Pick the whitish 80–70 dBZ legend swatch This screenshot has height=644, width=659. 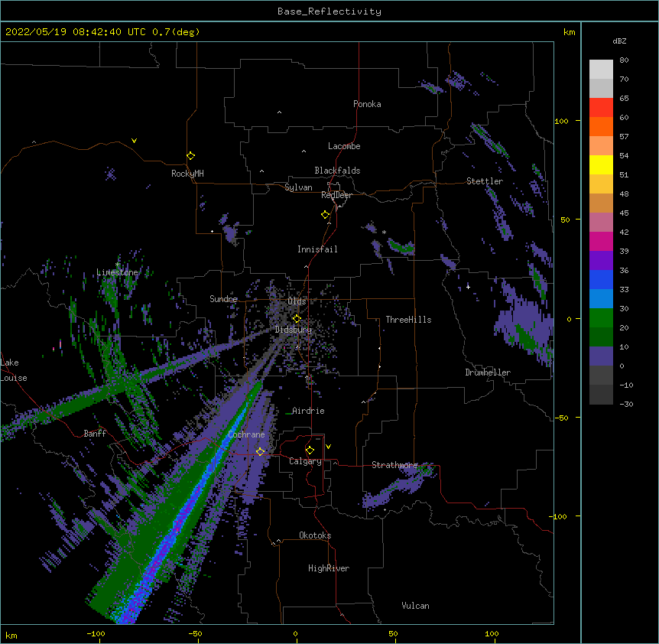tap(601, 69)
